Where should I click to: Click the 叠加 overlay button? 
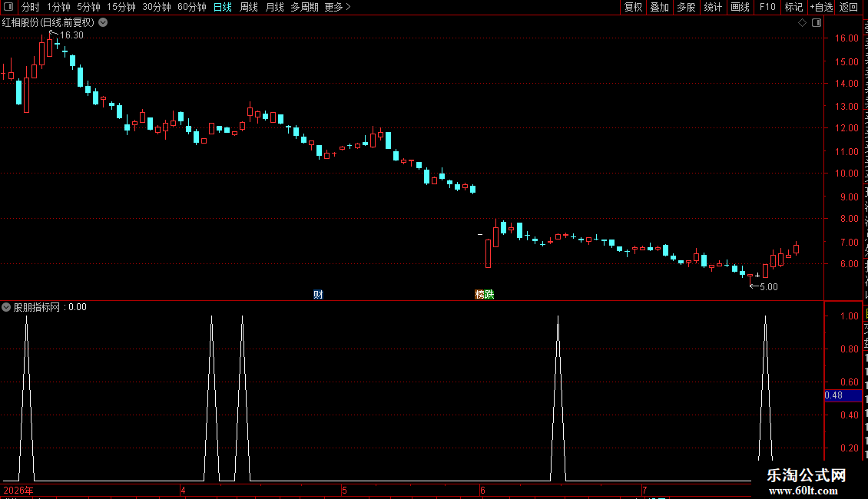click(x=659, y=7)
